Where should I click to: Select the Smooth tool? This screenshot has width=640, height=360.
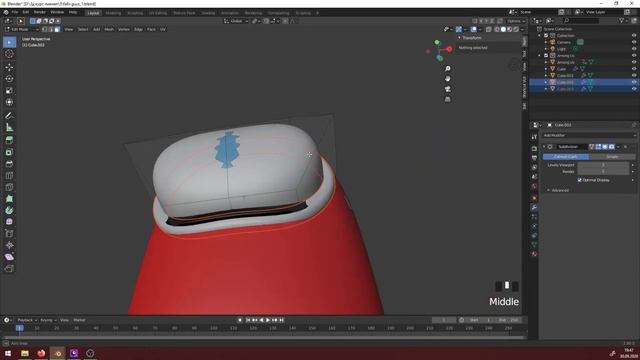coord(9,222)
